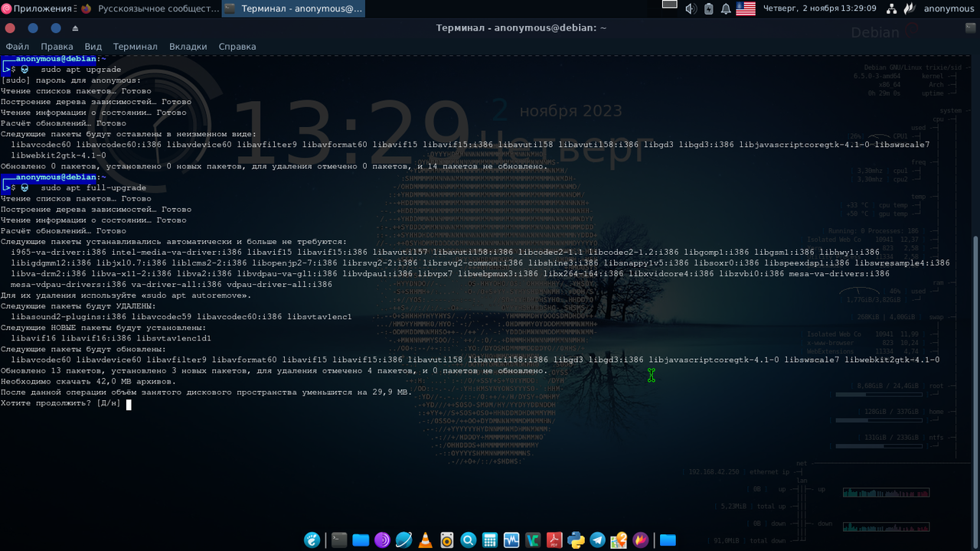This screenshot has height=551, width=980.
Task: Click 'Обновлено 13 пакетов' summary line
Action: [273, 371]
